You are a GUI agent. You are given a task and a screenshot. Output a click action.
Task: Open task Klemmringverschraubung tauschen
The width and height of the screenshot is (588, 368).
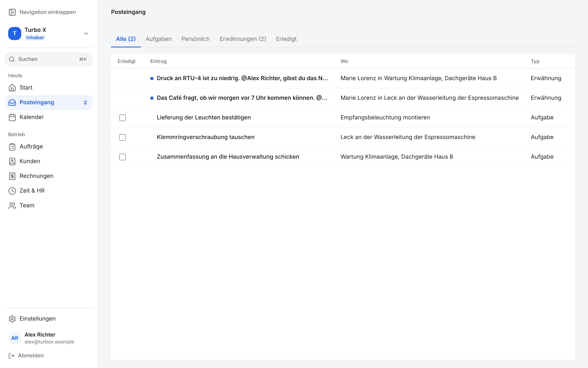click(x=206, y=137)
